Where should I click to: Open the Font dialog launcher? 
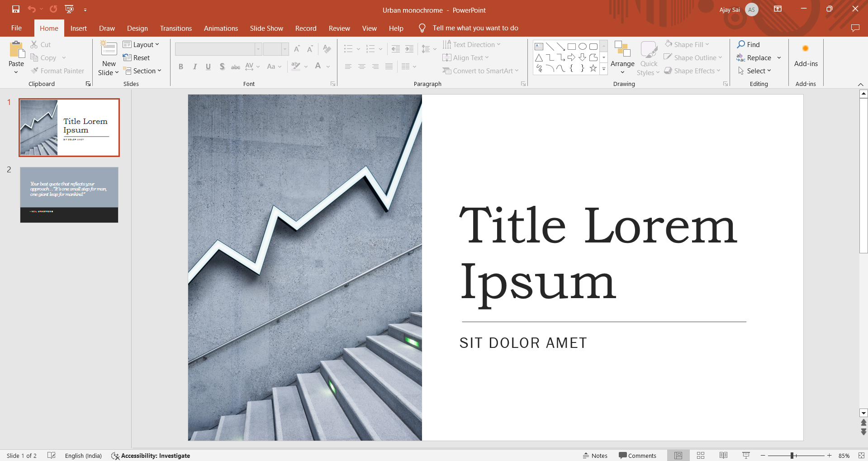pos(333,84)
